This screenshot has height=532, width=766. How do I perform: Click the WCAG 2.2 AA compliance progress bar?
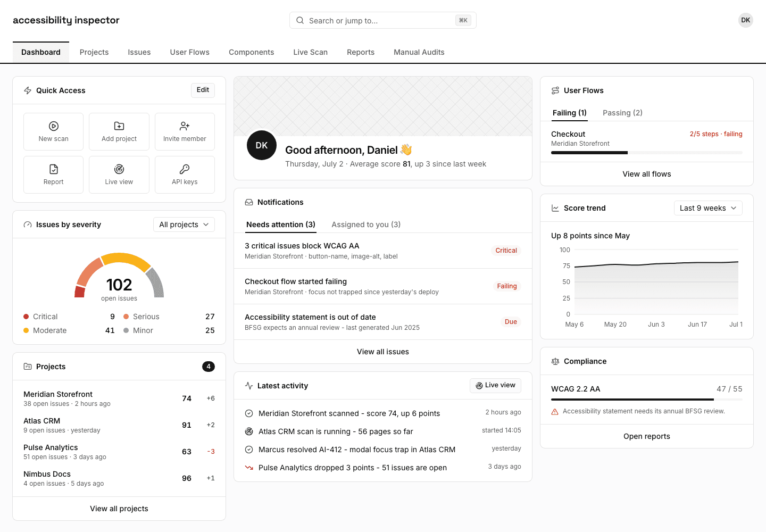pyautogui.click(x=647, y=400)
